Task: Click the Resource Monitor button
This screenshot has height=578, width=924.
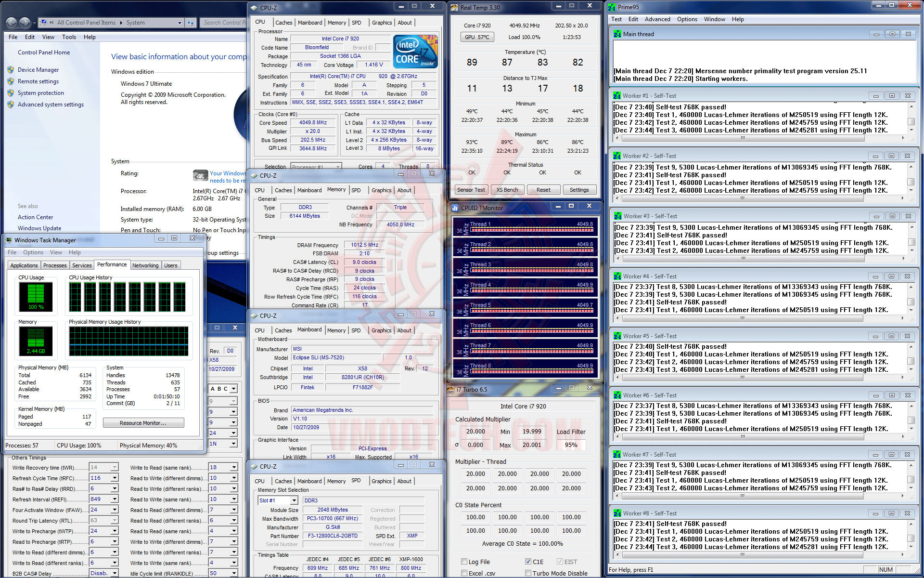Action: (143, 423)
